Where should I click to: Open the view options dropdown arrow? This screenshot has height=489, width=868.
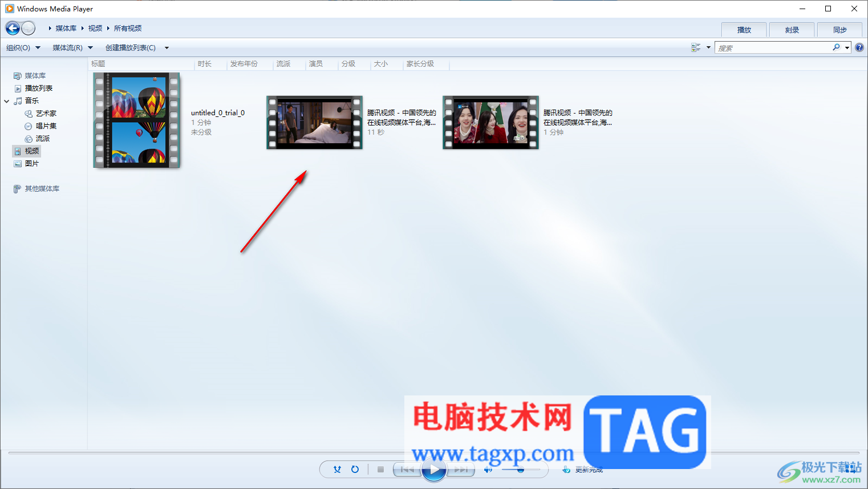click(x=708, y=48)
